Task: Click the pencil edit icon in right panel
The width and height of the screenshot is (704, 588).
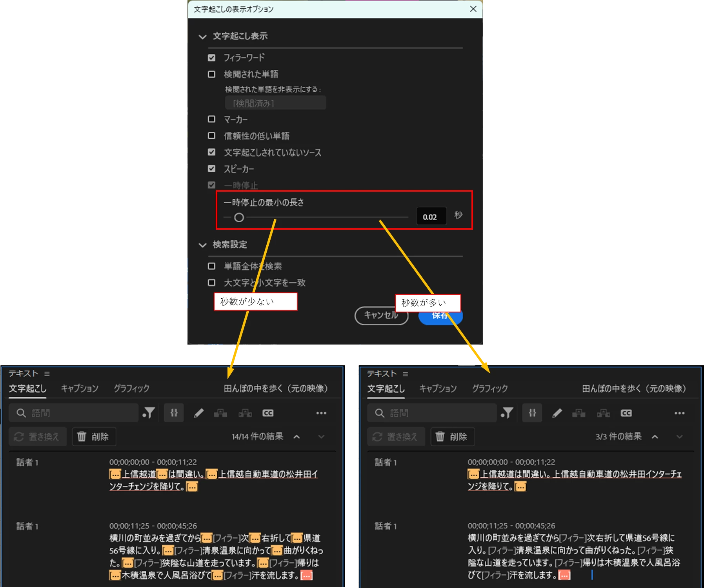Action: point(557,413)
